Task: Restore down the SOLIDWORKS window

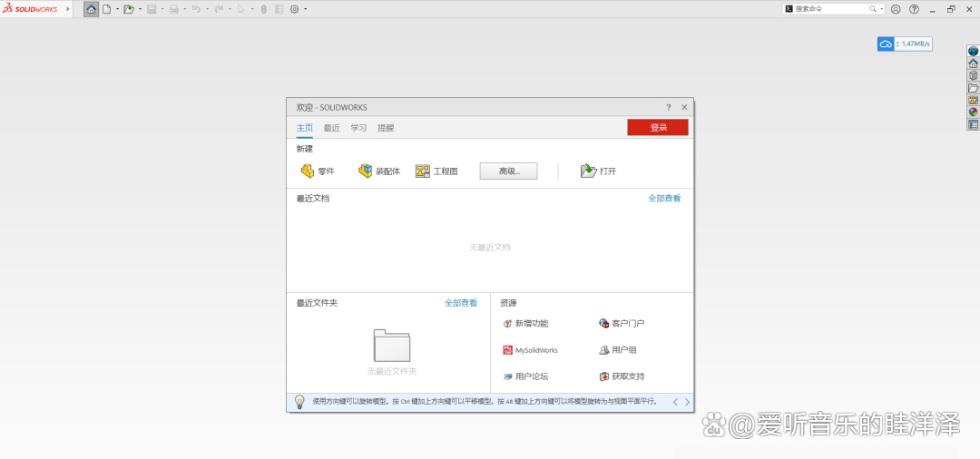Action: pos(951,9)
